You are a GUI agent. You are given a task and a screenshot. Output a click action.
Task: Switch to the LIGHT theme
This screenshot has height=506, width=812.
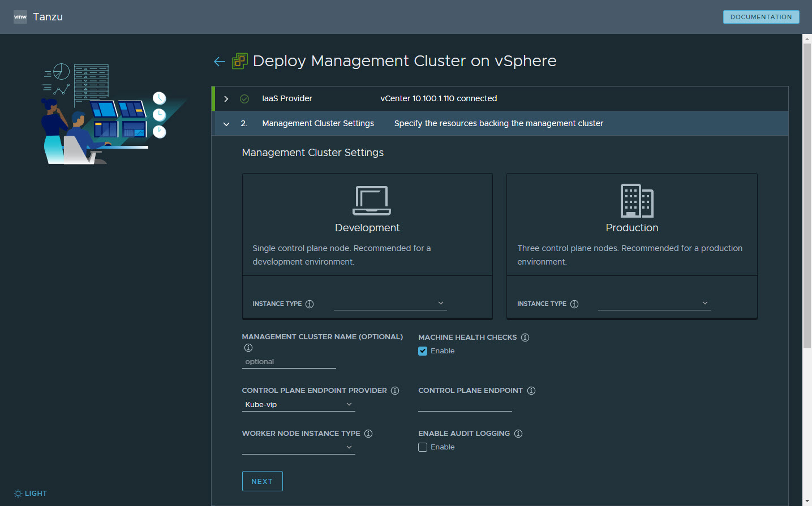(x=31, y=494)
